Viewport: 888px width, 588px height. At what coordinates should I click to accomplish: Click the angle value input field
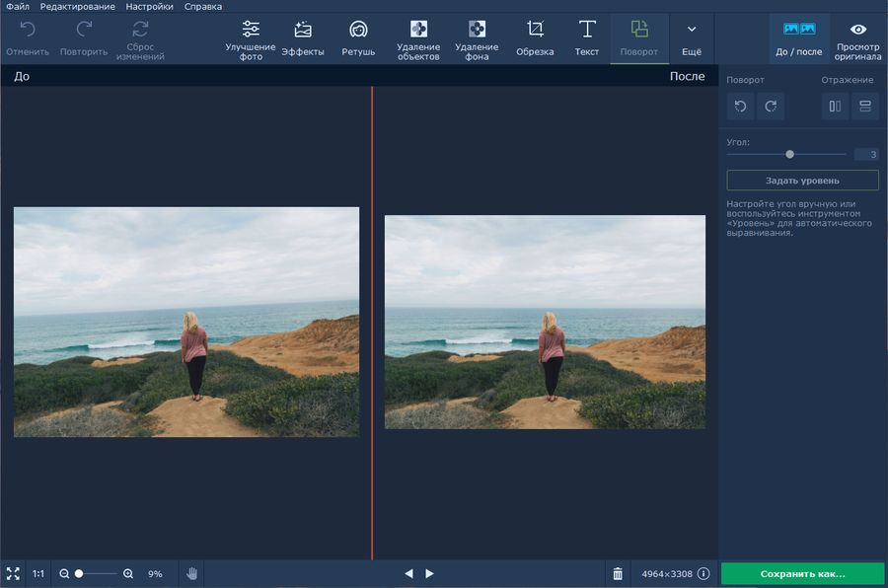(866, 154)
